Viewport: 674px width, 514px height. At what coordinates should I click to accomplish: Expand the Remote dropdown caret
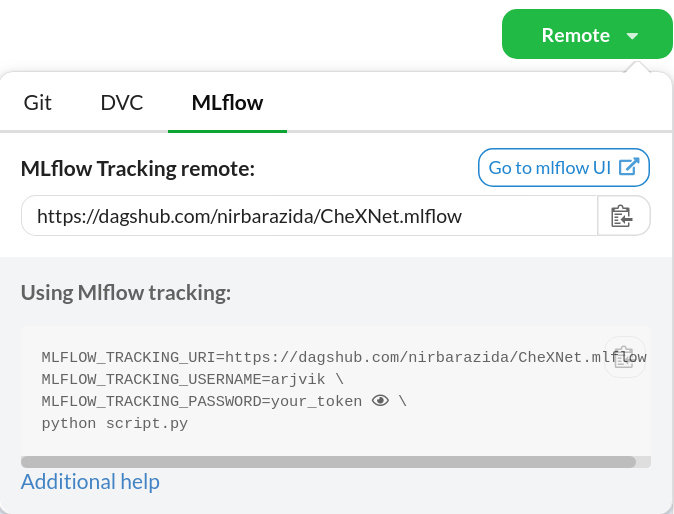632,36
